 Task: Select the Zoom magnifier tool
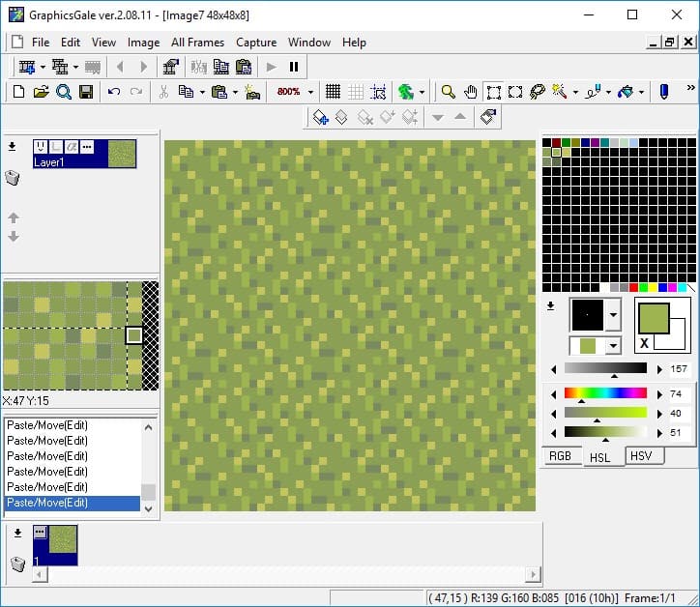pyautogui.click(x=448, y=92)
